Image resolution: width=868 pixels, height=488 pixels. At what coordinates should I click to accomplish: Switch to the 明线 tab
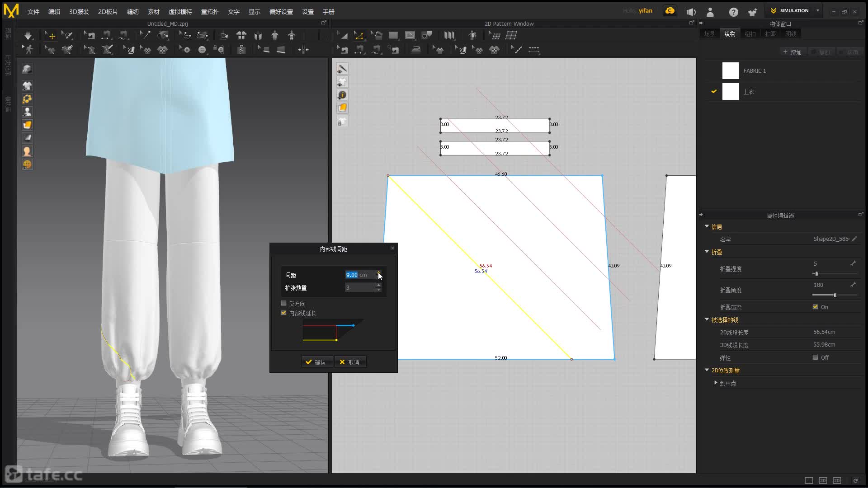[x=791, y=34]
